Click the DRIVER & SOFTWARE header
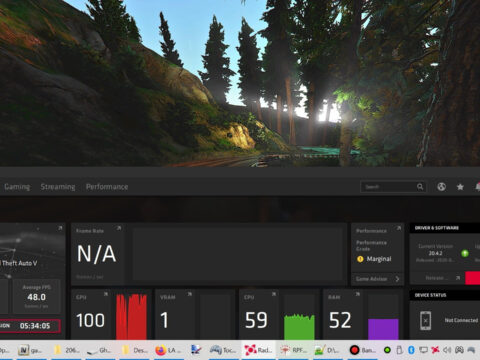Image resolution: width=480 pixels, height=360 pixels. point(437,228)
